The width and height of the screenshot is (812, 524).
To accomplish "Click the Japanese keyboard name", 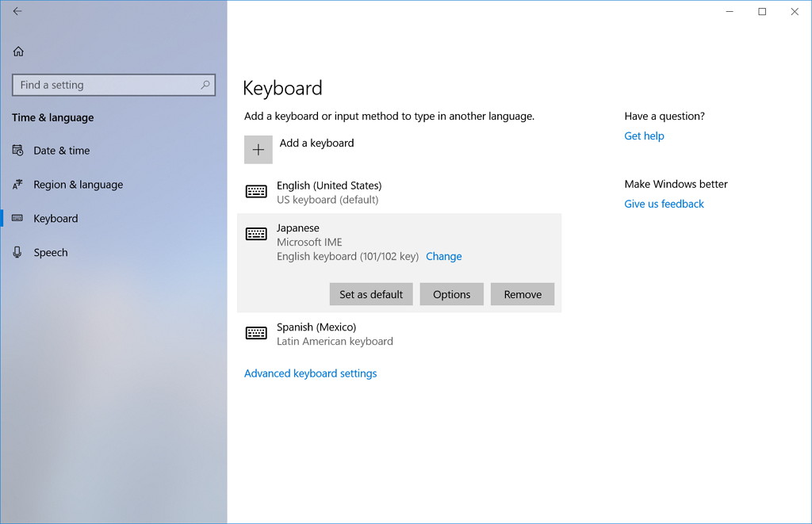I will (298, 228).
